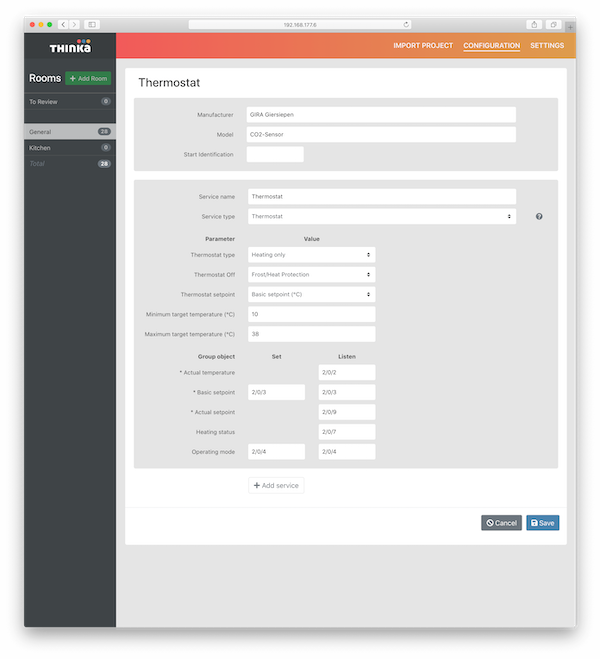Click the Total count badge
The width and height of the screenshot is (600, 659).
(104, 163)
